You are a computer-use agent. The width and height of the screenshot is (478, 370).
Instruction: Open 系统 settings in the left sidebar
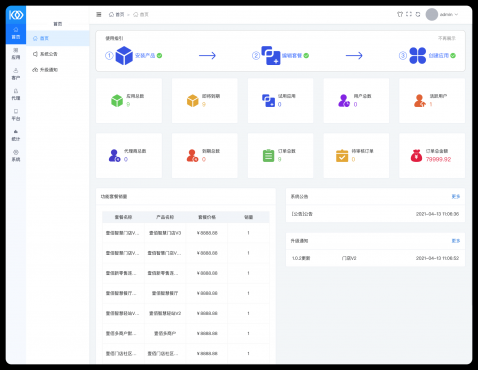(x=16, y=156)
